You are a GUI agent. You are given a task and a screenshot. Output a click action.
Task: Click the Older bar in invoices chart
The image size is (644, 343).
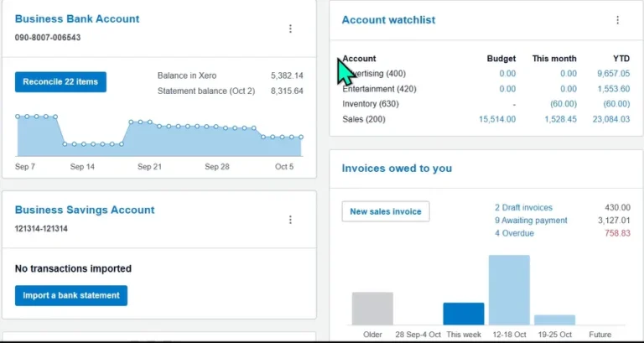pos(372,309)
